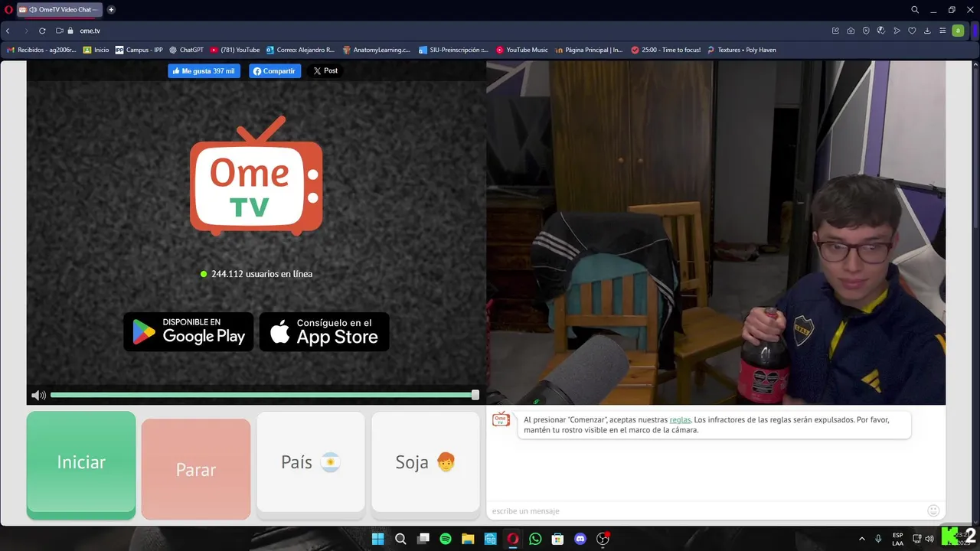Open the Correo: Alejandro bookmark
980x551 pixels.
tap(299, 50)
